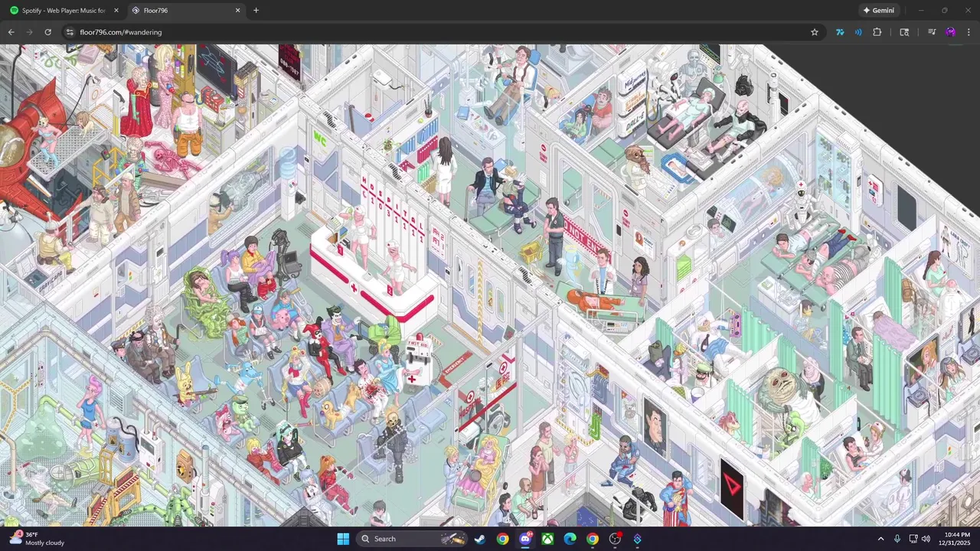980x551 pixels.
Task: Bookmark this page with the star
Action: coord(815,32)
